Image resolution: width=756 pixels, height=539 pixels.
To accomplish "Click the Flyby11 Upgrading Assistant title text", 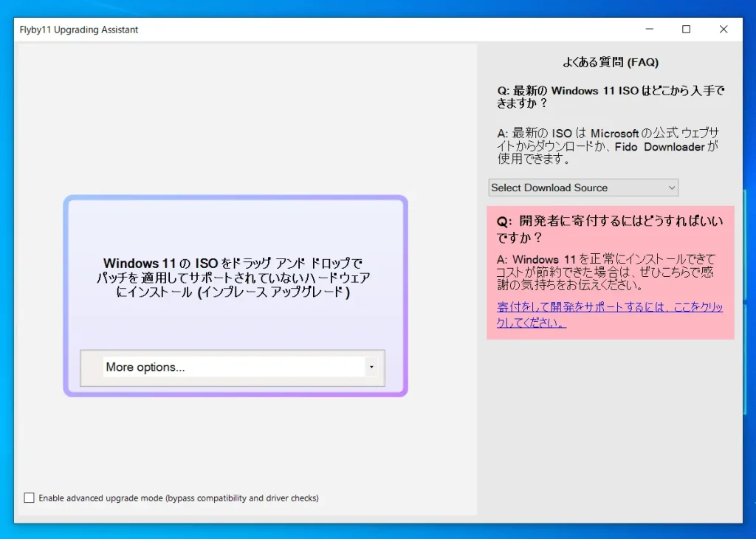I will coord(78,30).
